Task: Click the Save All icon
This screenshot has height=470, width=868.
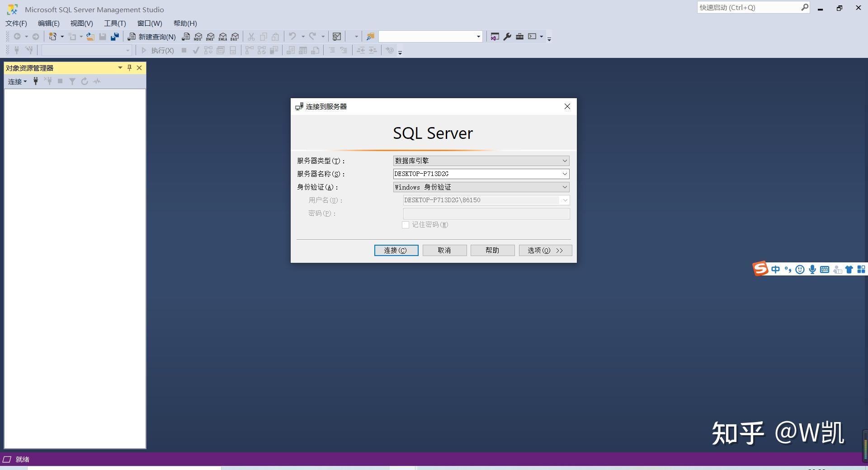Action: point(115,37)
